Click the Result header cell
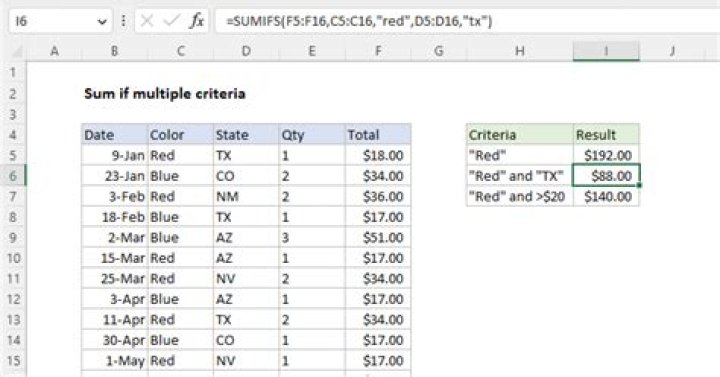720x377 pixels. [606, 135]
